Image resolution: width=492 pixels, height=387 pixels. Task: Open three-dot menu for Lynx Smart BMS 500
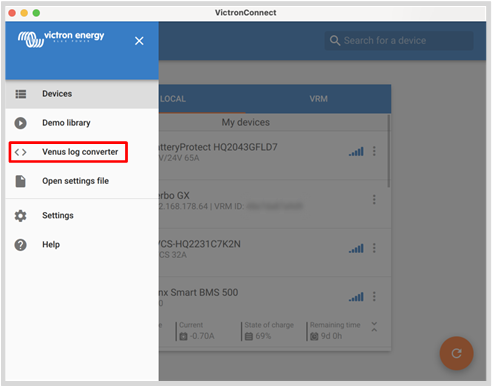(x=374, y=296)
